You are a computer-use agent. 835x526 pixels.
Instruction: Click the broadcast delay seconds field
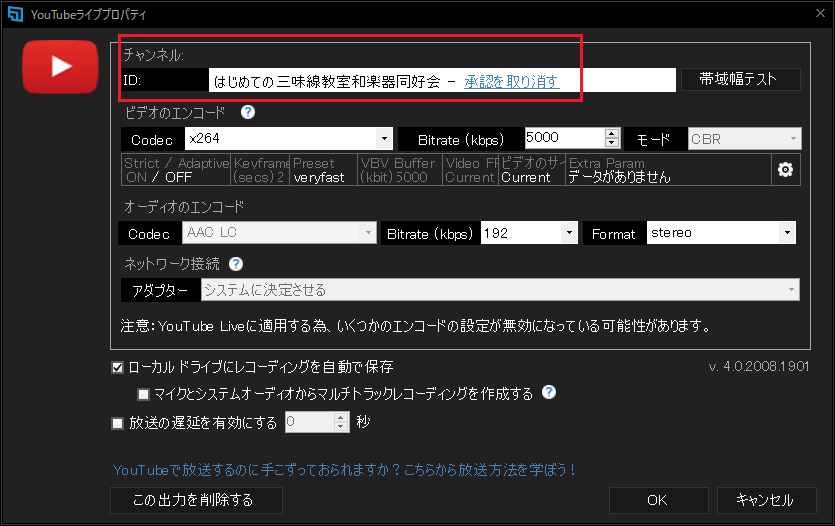(310, 422)
